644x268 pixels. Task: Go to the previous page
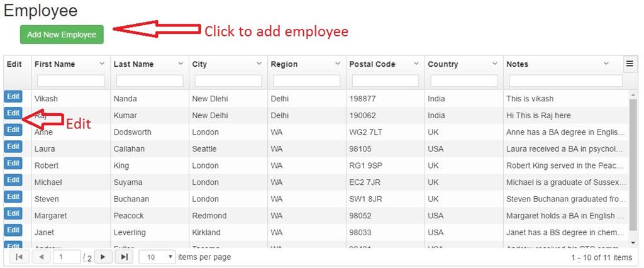point(41,257)
